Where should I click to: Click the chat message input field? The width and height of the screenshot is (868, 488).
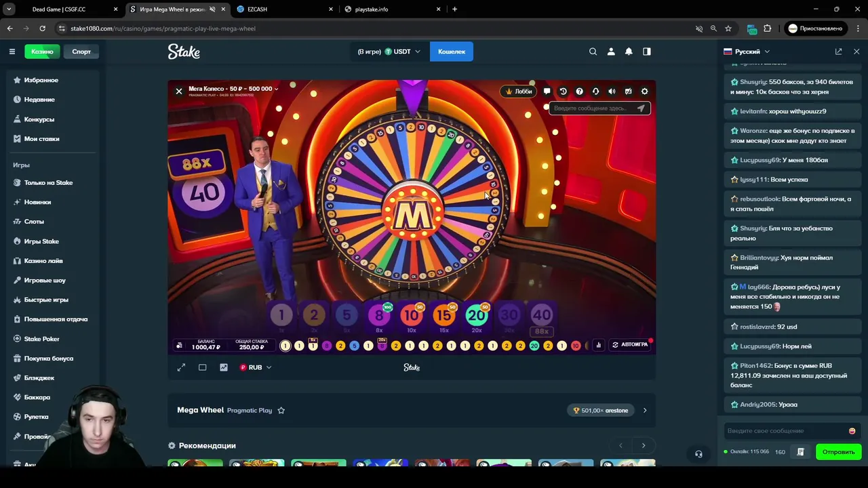pyautogui.click(x=784, y=431)
